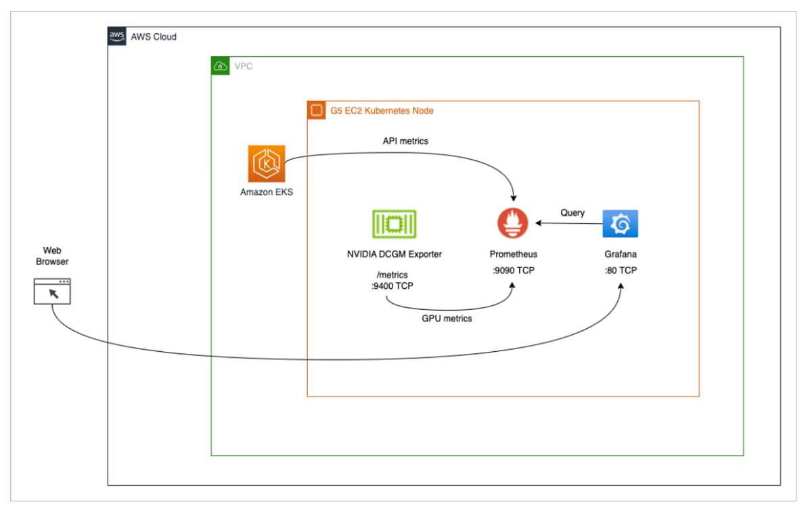Click the G5 EC2 Kubernetes Node icon
Screen dimensions: 812x519
[x=316, y=110]
